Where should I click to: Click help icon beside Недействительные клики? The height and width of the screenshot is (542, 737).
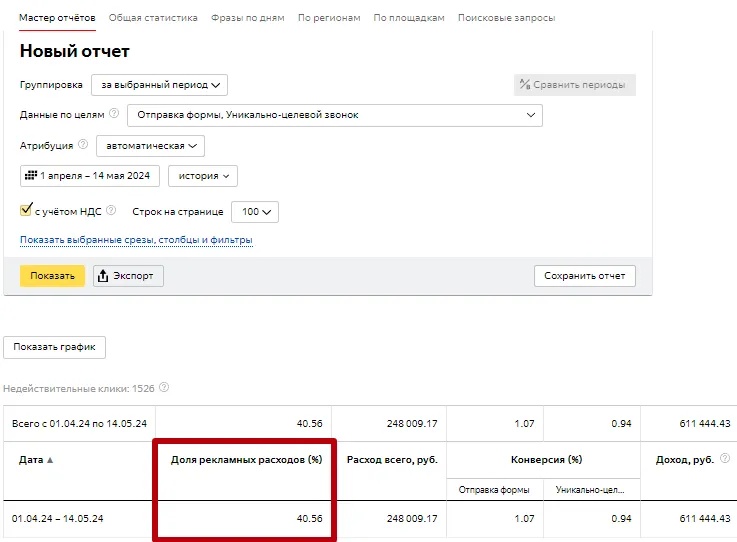click(164, 388)
